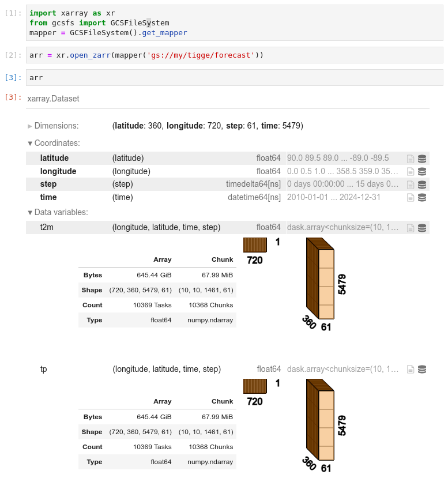Show data repr for the longitude coordinate
Image resolution: width=448 pixels, height=482 pixels.
coord(422,172)
